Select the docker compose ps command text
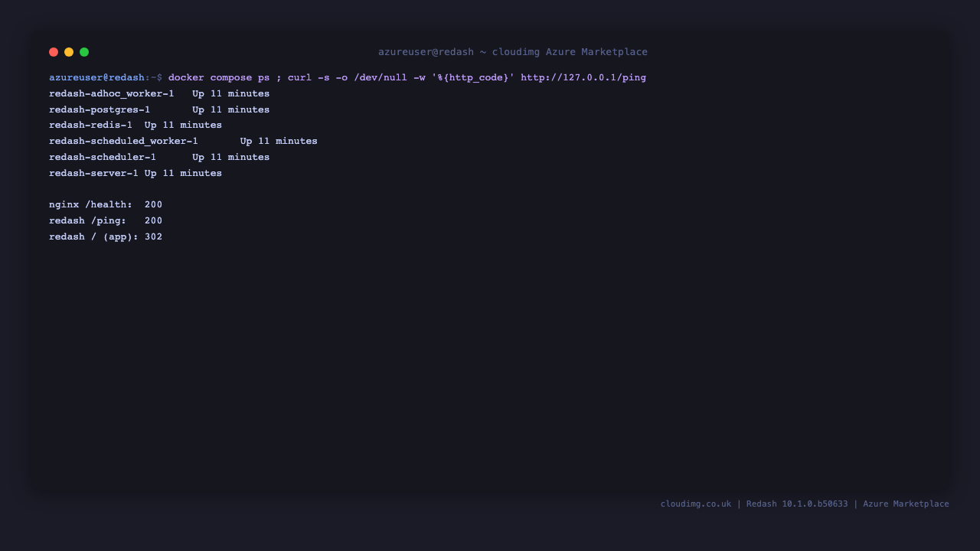Viewport: 980px width, 551px height. 219,78
